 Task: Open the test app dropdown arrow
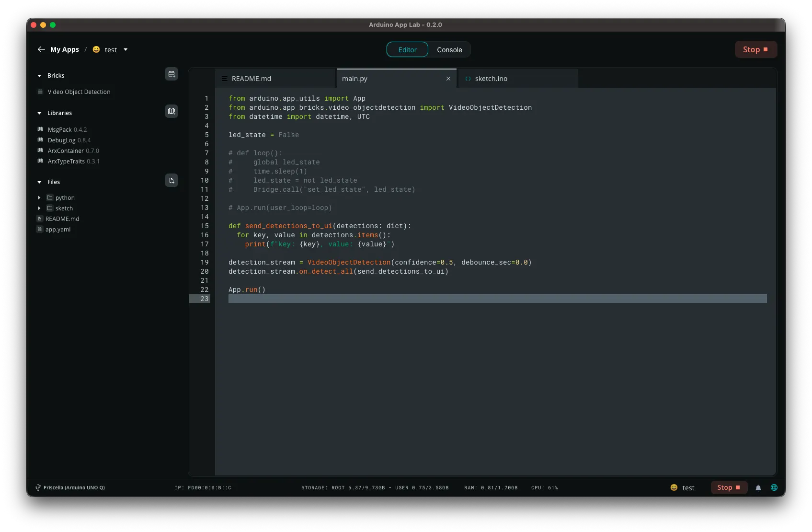coord(126,49)
